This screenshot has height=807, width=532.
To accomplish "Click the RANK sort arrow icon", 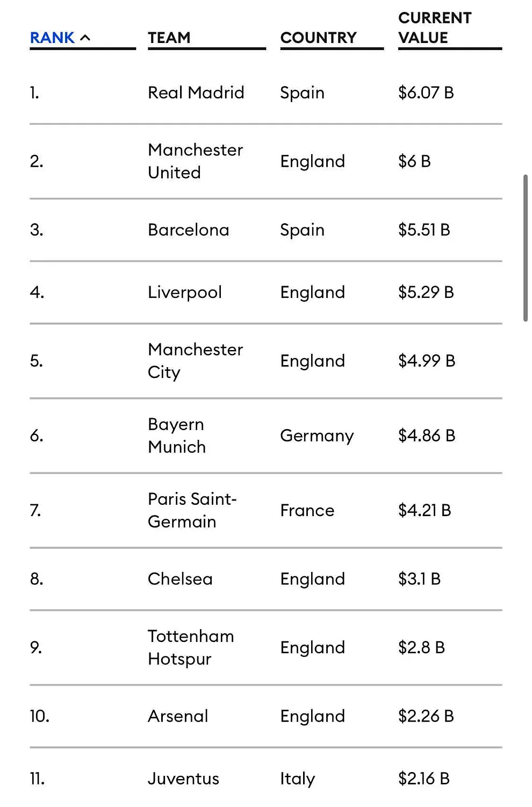I will pos(85,38).
